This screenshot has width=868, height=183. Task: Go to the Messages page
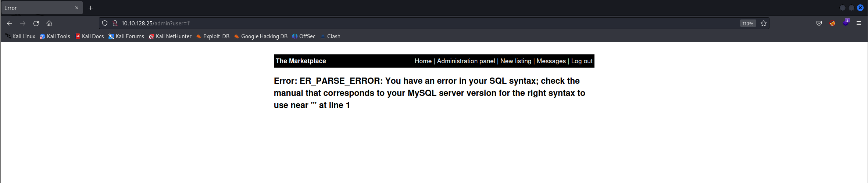(551, 61)
